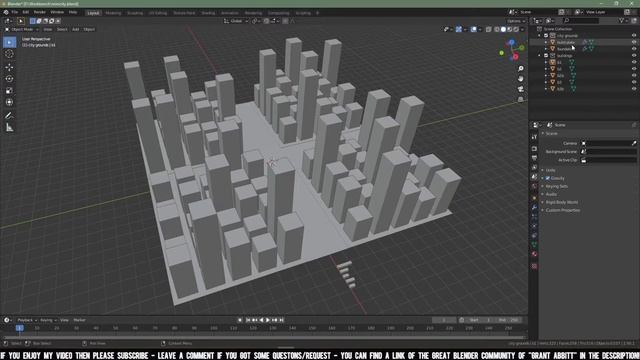
Task: Expand the Units panel
Action: point(550,170)
